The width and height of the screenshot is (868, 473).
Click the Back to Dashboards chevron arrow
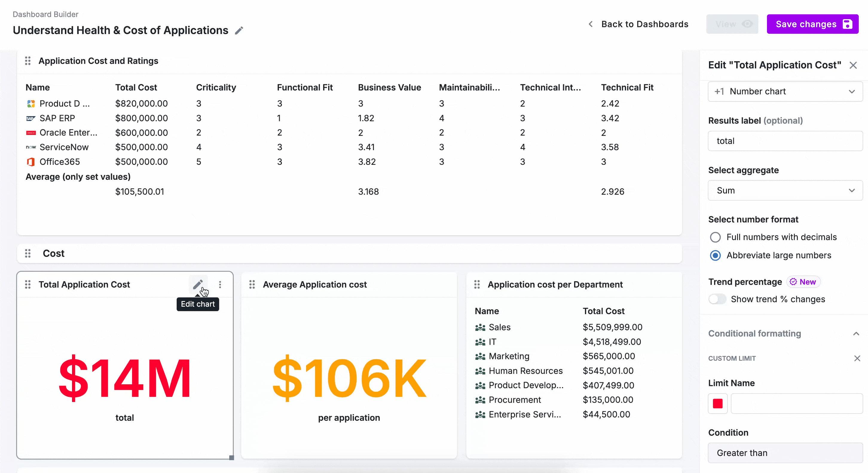click(x=590, y=24)
